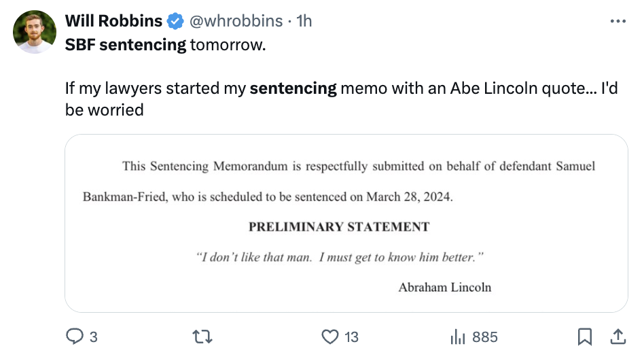Share the tweet using upload icon

click(x=618, y=337)
